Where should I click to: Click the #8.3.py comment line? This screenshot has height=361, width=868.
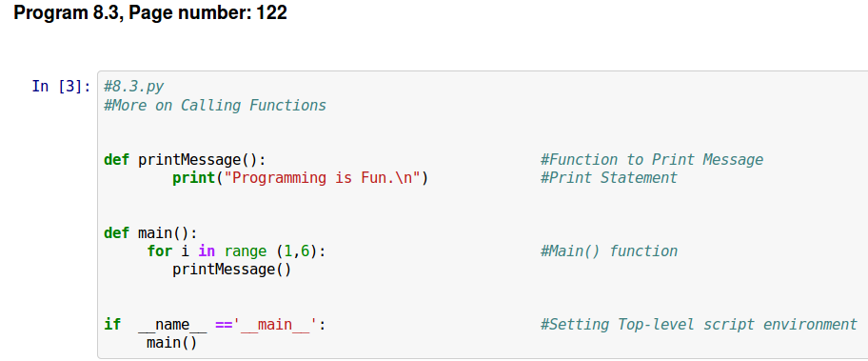[x=133, y=87]
